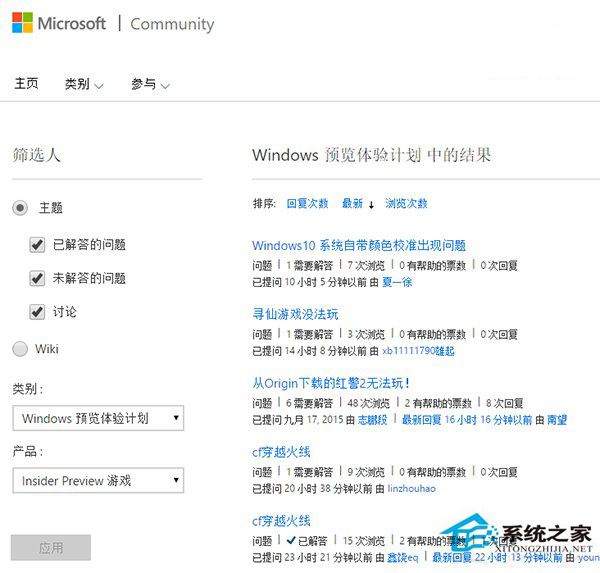Open replier profile 南望
Viewport: 600px width, 573px height.
click(x=557, y=420)
